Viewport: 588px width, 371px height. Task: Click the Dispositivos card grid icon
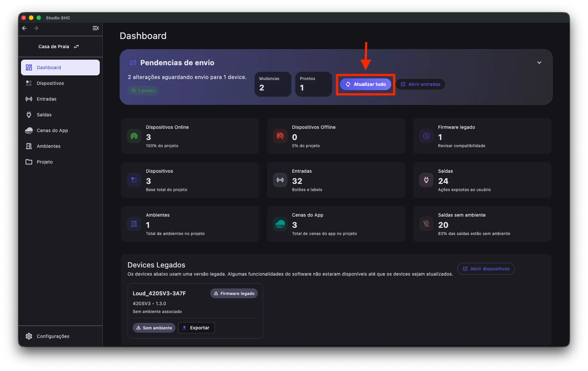point(134,180)
